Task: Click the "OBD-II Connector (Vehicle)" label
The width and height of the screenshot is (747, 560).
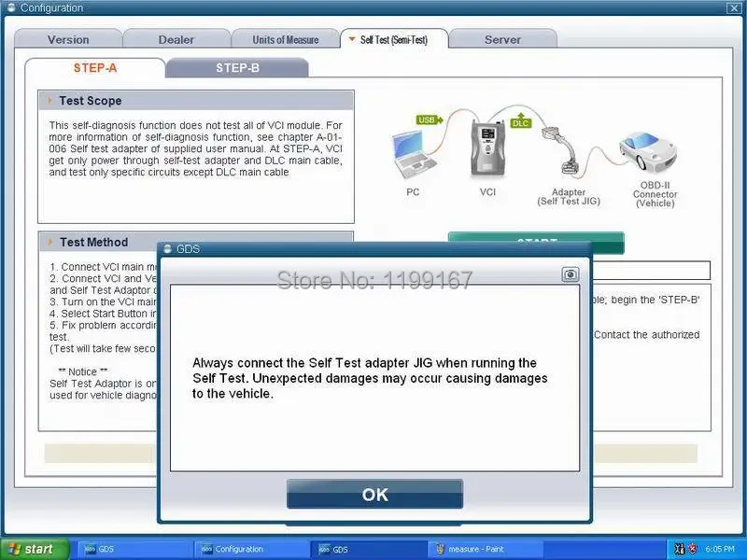Action: point(655,194)
